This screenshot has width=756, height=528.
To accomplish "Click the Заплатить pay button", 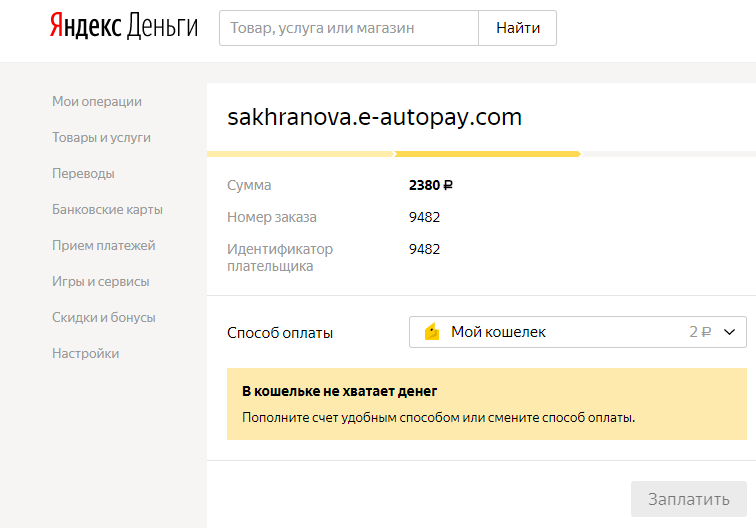I will [688, 499].
